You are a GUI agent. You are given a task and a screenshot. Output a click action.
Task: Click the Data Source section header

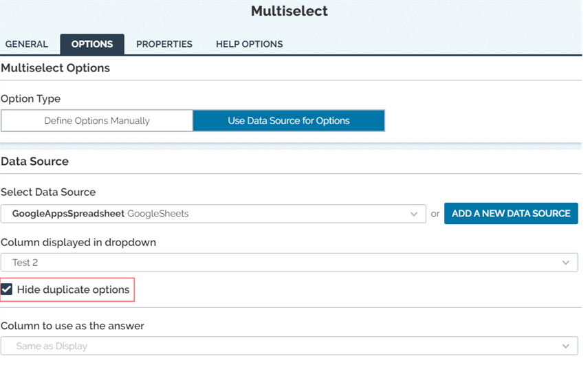point(35,162)
